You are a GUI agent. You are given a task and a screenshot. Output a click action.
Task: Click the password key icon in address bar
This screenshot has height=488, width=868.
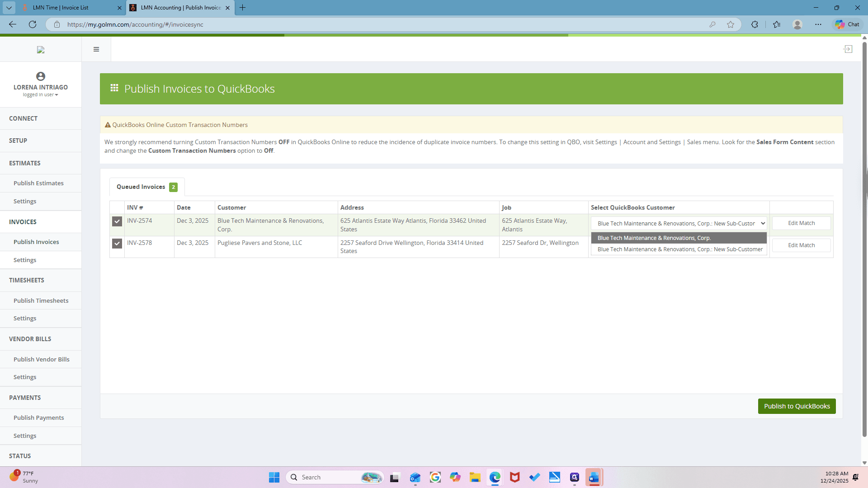point(712,24)
